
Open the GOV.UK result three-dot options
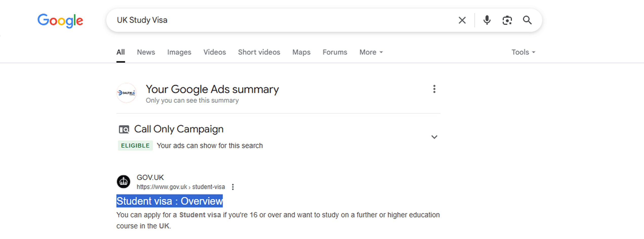coord(233,187)
